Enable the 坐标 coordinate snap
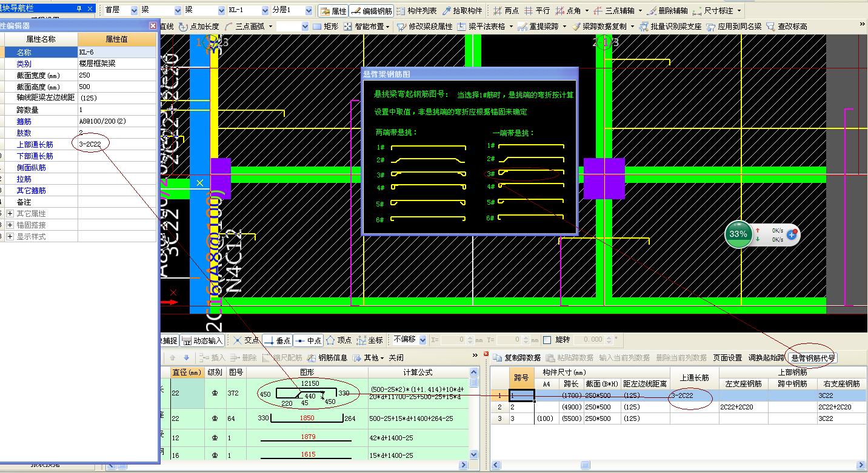 [369, 340]
